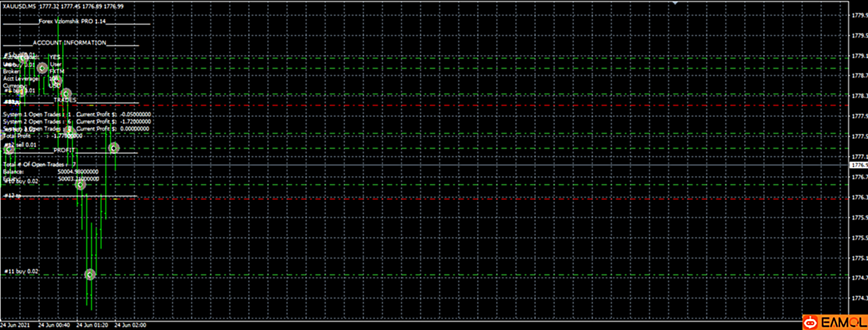Click the TRADES section heading

click(65, 100)
